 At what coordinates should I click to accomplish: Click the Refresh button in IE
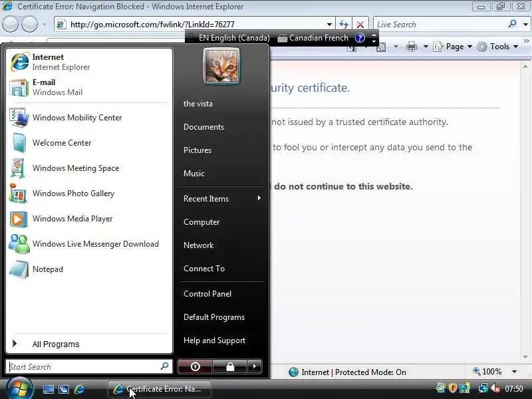(344, 25)
